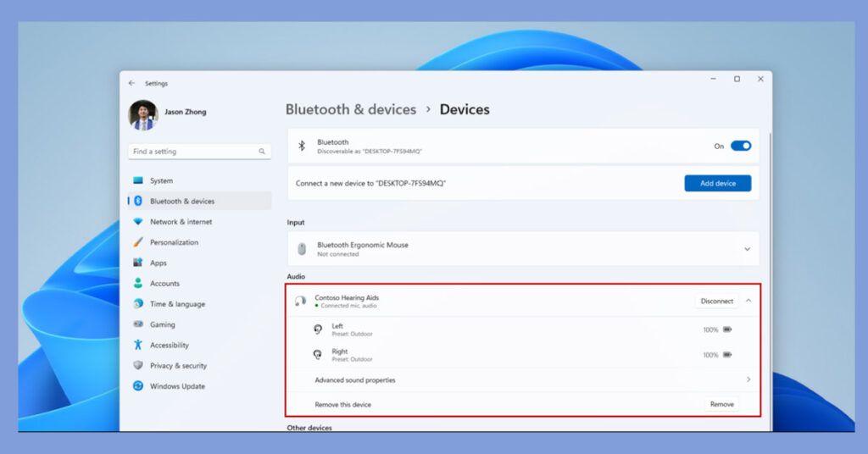Click the Bluetooth symbol icon in Bluetooth row
The width and height of the screenshot is (868, 454).
(302, 146)
